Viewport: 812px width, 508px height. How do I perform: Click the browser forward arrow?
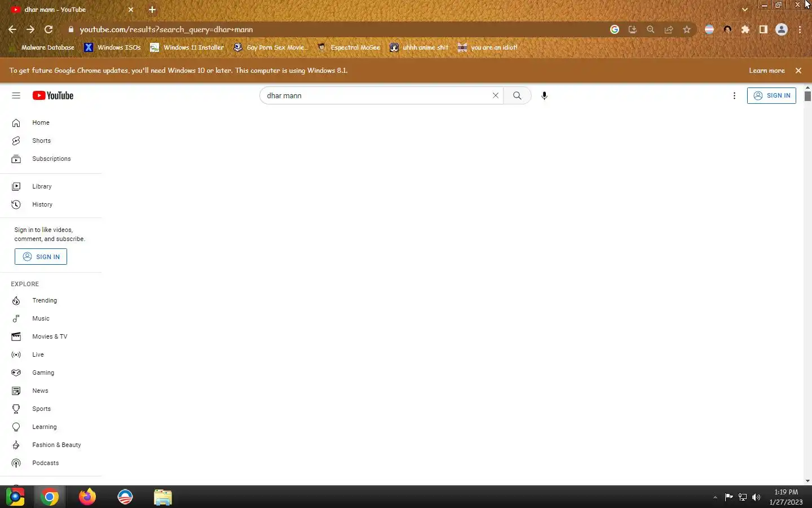[x=30, y=29]
